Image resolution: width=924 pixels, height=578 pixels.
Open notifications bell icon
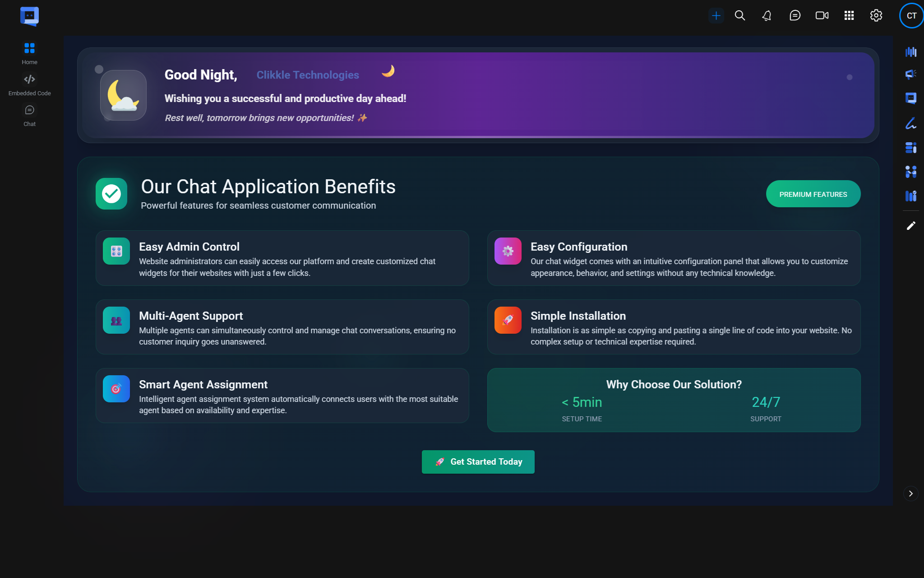pos(767,16)
